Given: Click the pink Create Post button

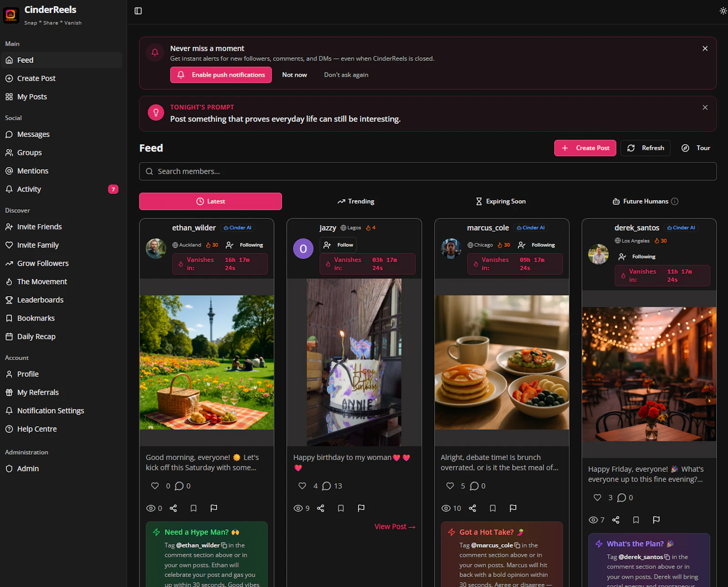Looking at the screenshot, I should point(585,148).
